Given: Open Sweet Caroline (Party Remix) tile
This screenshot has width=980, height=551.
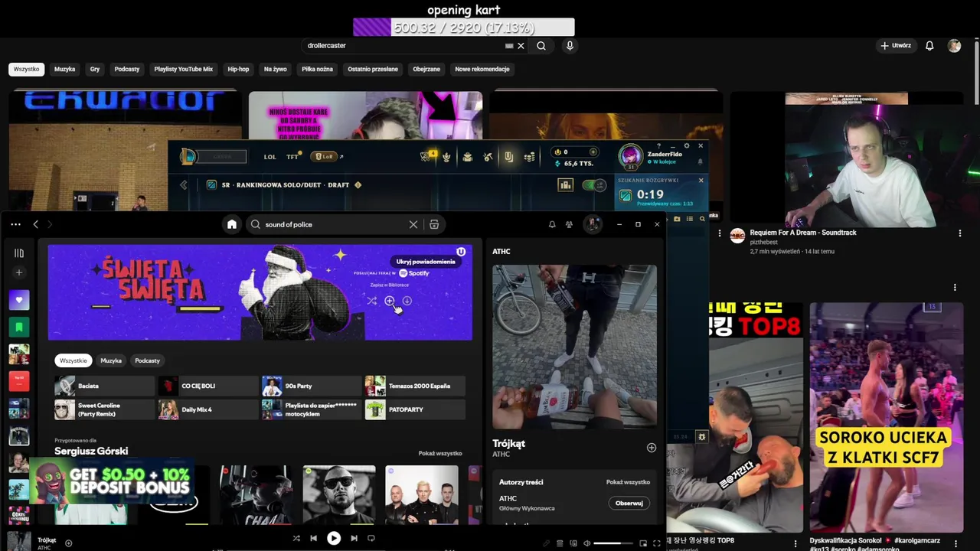Looking at the screenshot, I should pos(104,409).
